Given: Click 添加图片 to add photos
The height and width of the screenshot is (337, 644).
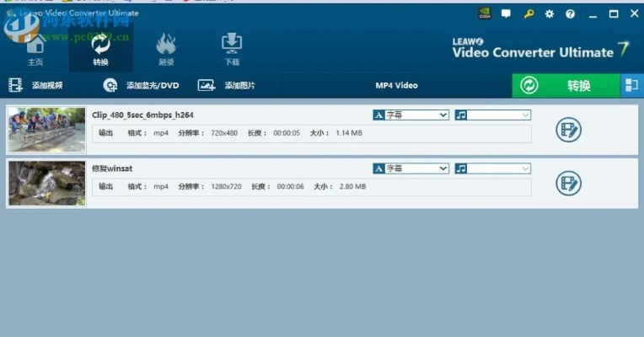Looking at the screenshot, I should tap(227, 85).
